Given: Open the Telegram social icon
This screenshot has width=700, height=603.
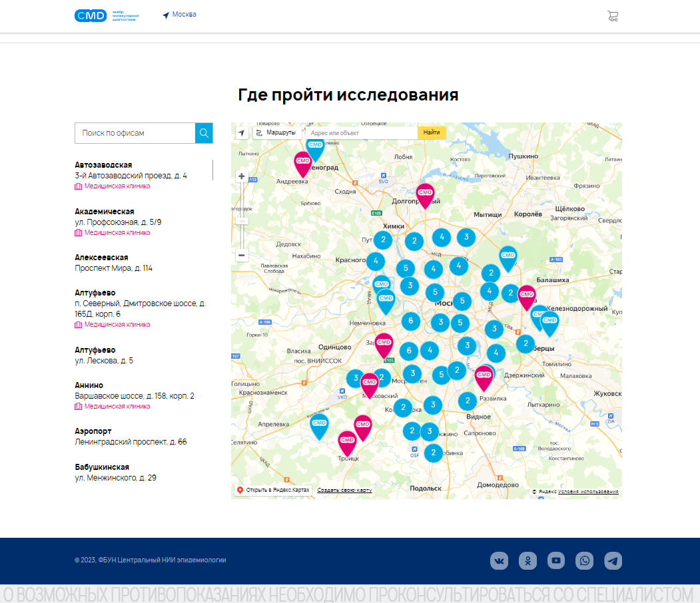Looking at the screenshot, I should coord(613,560).
